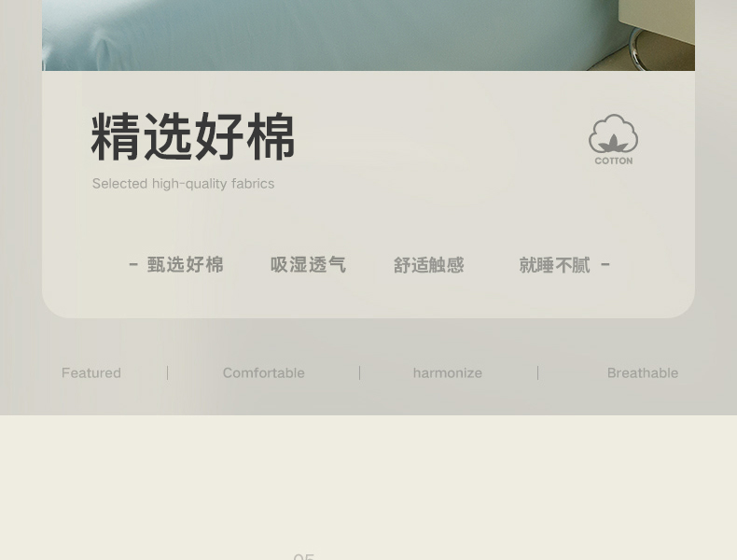Click the dash before 甄选好棉
This screenshot has width=737, height=560.
[133, 265]
